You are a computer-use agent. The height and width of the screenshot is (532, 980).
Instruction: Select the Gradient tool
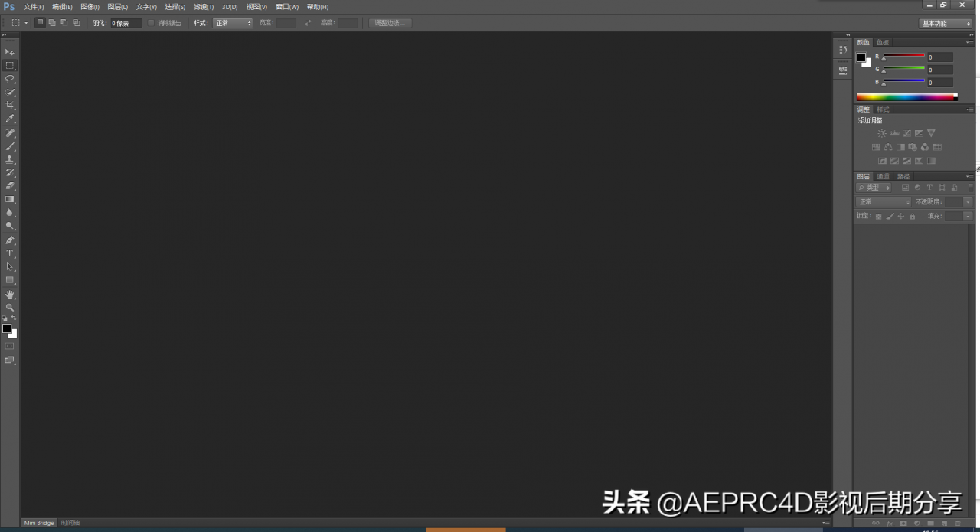(x=10, y=199)
